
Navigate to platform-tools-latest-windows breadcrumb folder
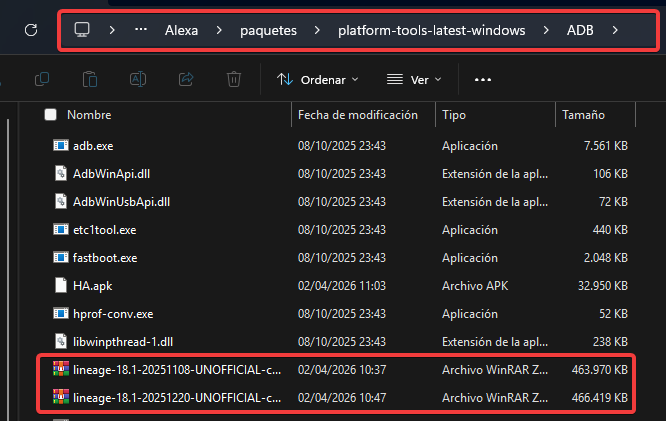432,31
